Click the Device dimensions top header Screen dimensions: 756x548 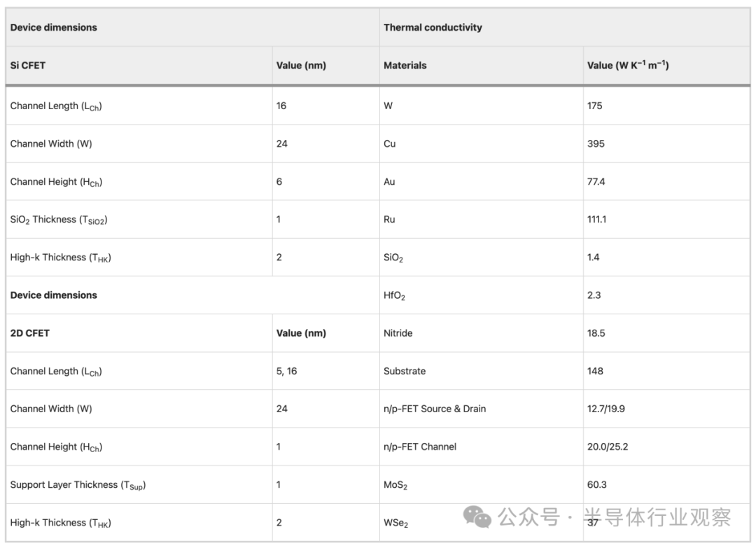click(x=53, y=27)
